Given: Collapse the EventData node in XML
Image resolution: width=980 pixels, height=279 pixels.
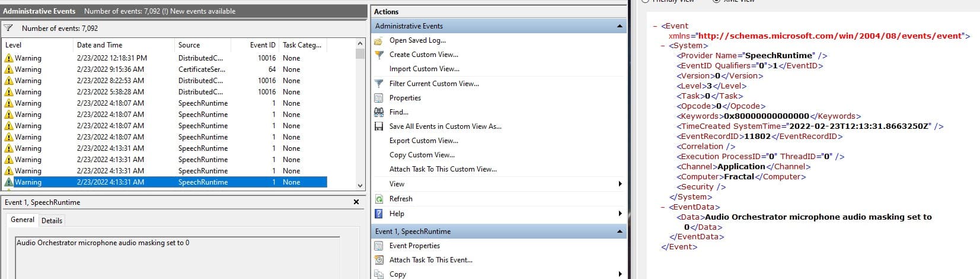Looking at the screenshot, I should tap(663, 207).
